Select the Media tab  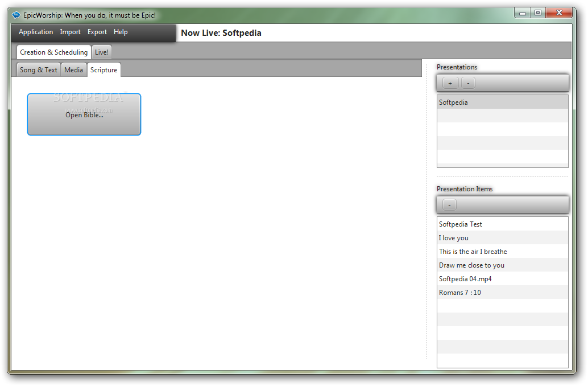(x=73, y=70)
